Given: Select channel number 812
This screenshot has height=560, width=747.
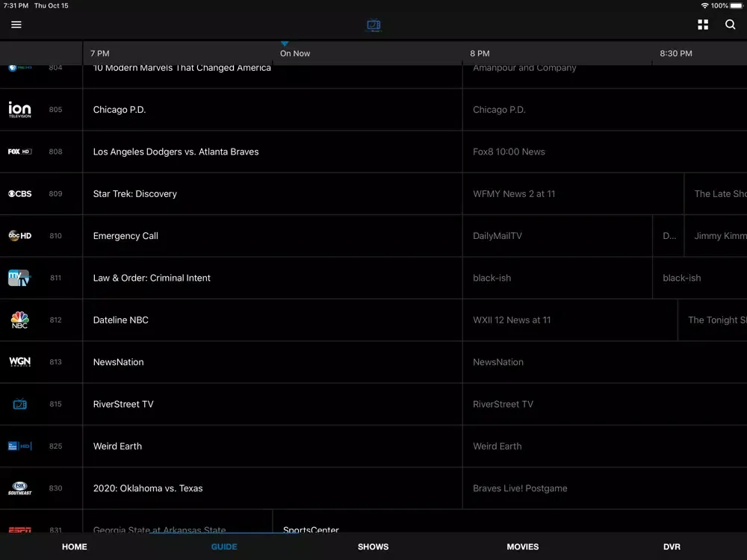Looking at the screenshot, I should click(x=55, y=320).
